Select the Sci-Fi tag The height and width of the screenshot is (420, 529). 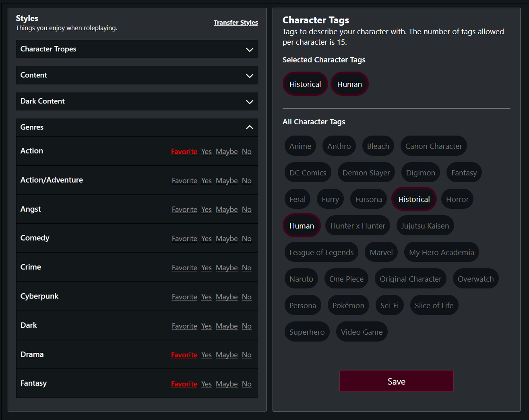point(390,305)
